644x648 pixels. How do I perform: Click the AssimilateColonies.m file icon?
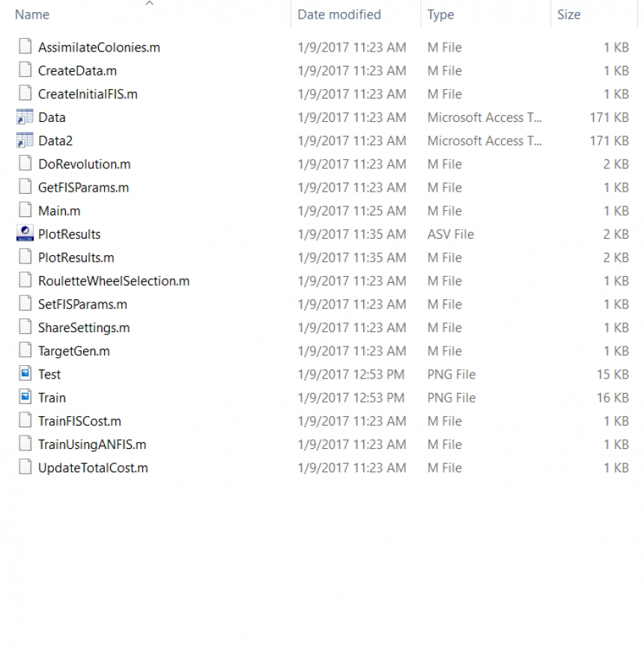pyautogui.click(x=25, y=46)
